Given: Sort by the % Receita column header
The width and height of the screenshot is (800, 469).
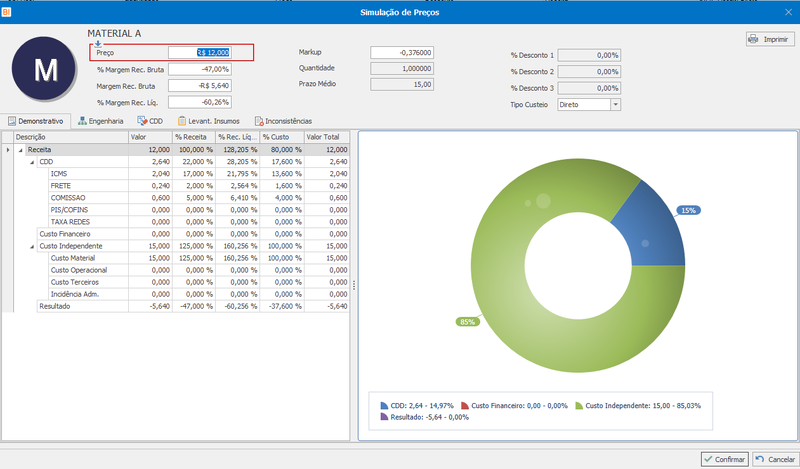Looking at the screenshot, I should coord(194,137).
